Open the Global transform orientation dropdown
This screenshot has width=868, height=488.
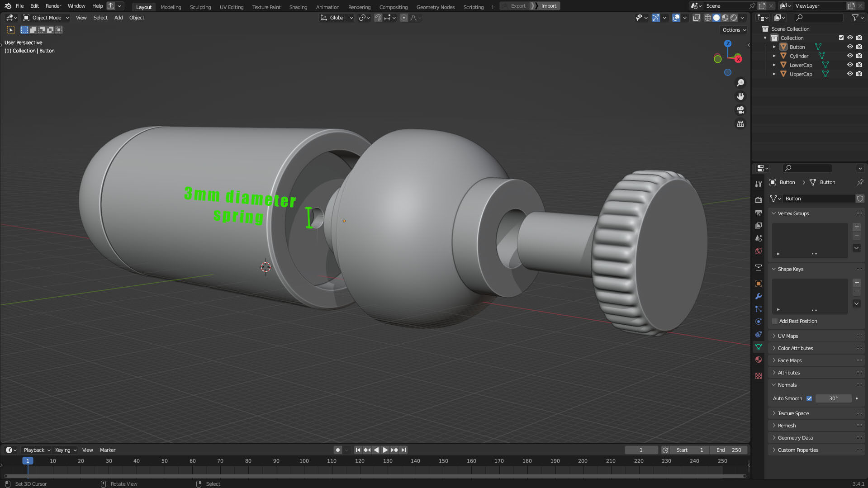coord(337,18)
